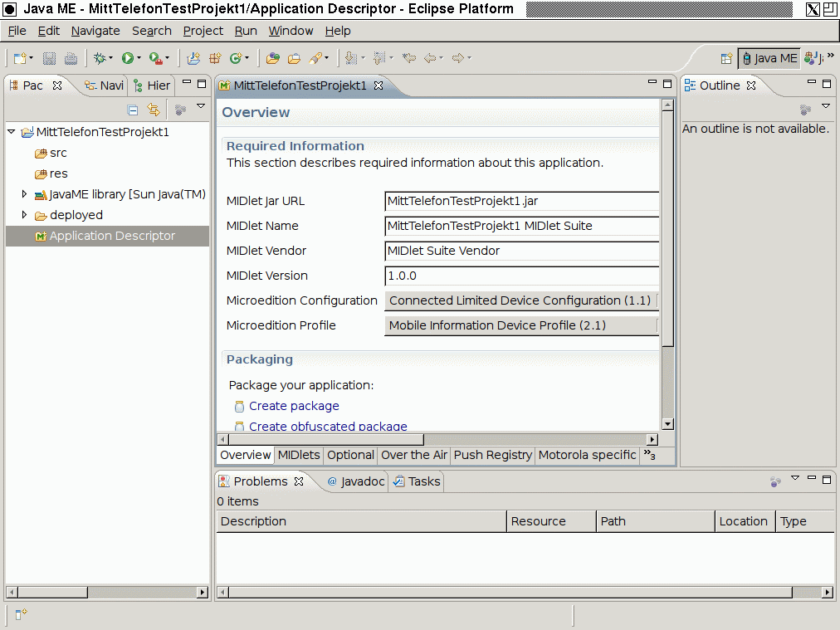Click the editor vertical scrollbar down arrow
Viewport: 840px width, 630px height.
pyautogui.click(x=667, y=424)
